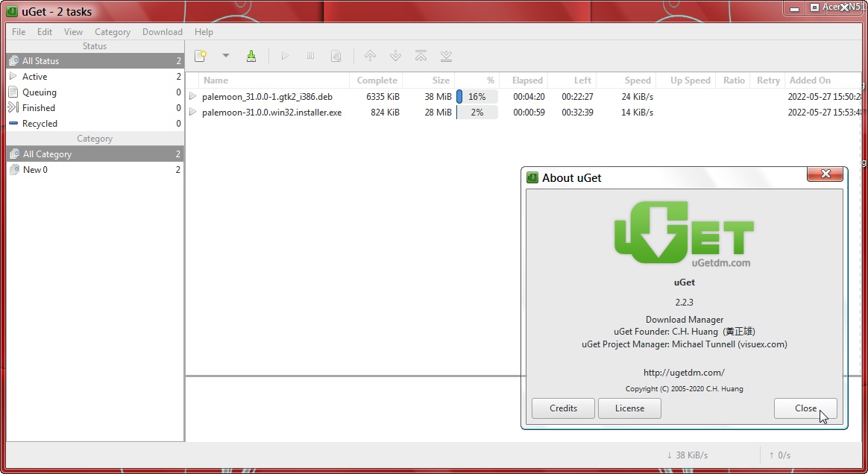
Task: Click the Move Down arrow icon
Action: [x=395, y=56]
